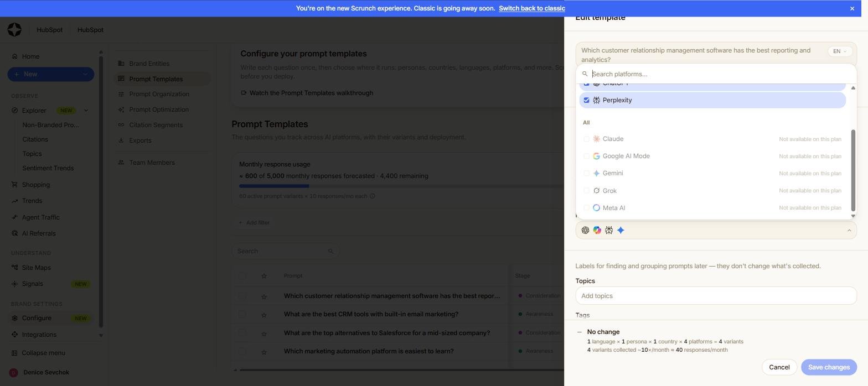The image size is (868, 386).
Task: Dismiss the new Scrunch experience banner
Action: point(852,8)
